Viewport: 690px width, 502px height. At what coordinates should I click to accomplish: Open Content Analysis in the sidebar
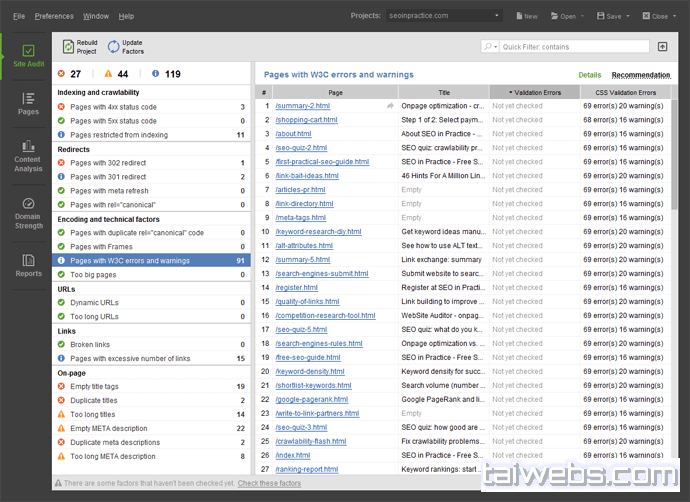pyautogui.click(x=27, y=156)
